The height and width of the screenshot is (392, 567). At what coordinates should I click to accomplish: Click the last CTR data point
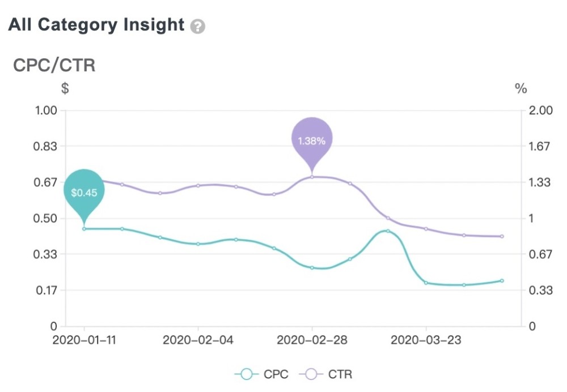tap(502, 236)
